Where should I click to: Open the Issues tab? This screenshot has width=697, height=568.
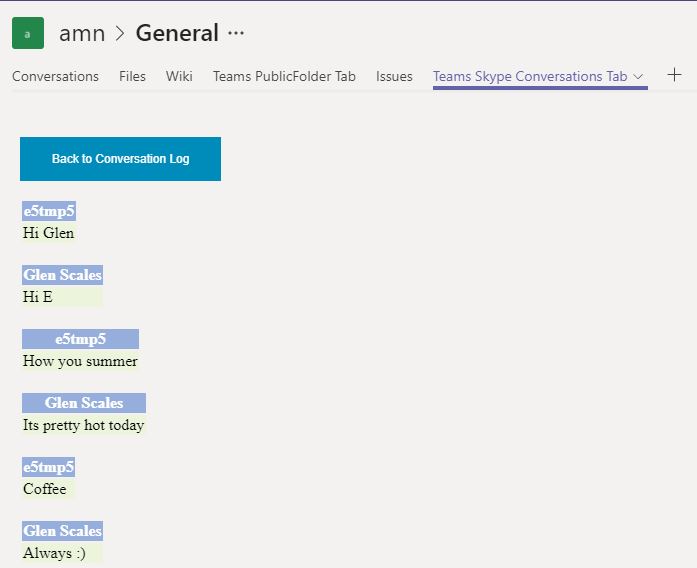394,76
